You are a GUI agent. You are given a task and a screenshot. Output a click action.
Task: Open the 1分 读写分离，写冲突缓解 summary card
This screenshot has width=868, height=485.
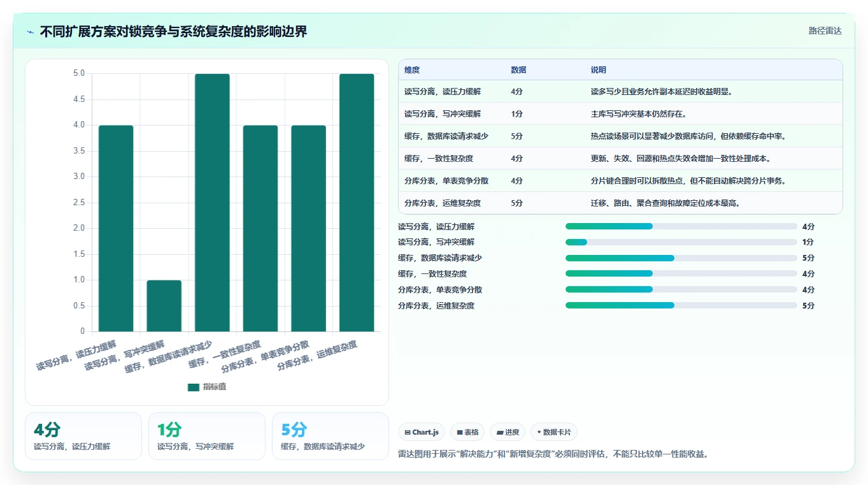(x=207, y=436)
